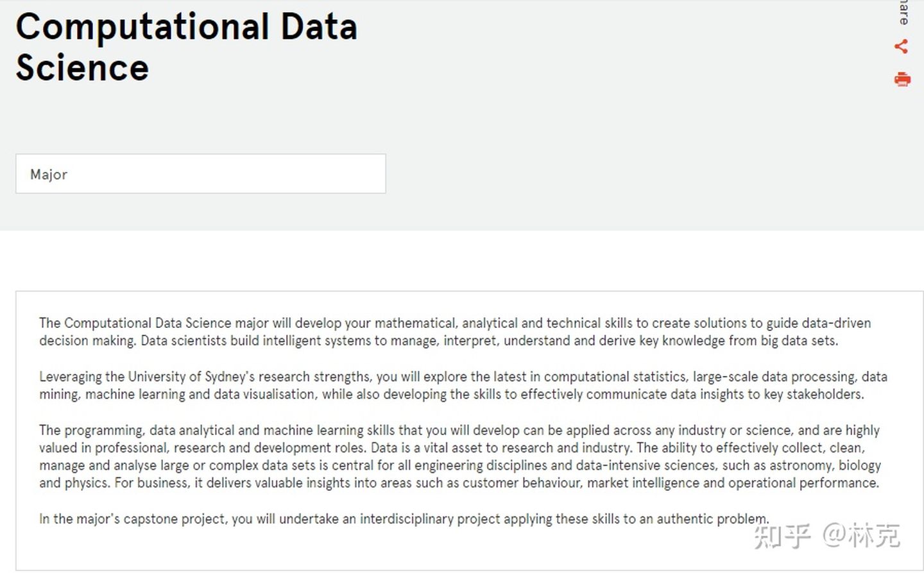The width and height of the screenshot is (924, 573).
Task: Click the paragraph starting Leveraging the University
Action: (463, 385)
